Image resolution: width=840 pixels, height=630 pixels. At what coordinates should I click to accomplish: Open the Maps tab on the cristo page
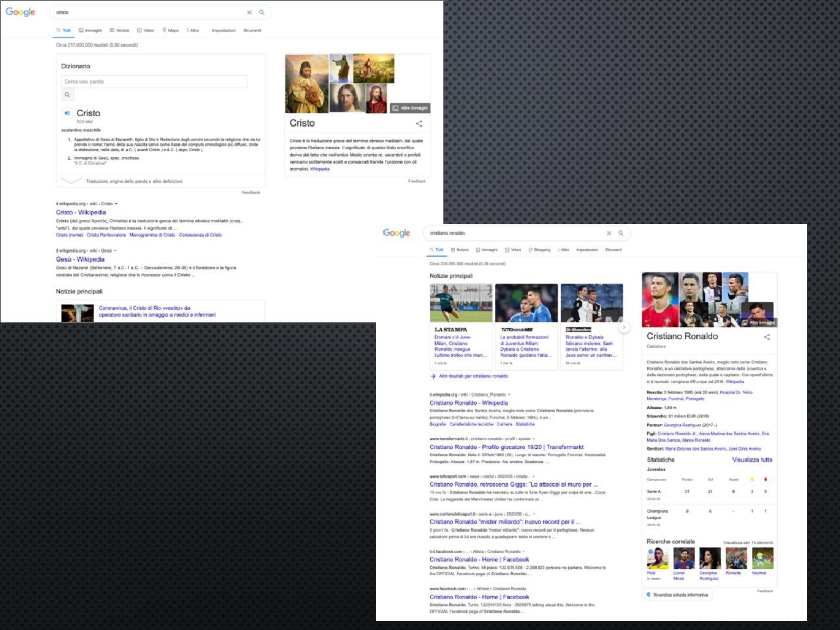pos(171,30)
